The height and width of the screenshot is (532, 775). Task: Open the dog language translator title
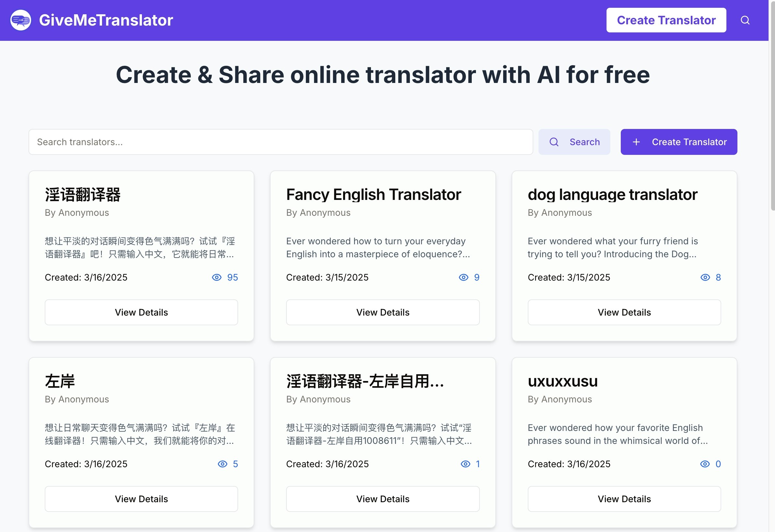pyautogui.click(x=612, y=194)
